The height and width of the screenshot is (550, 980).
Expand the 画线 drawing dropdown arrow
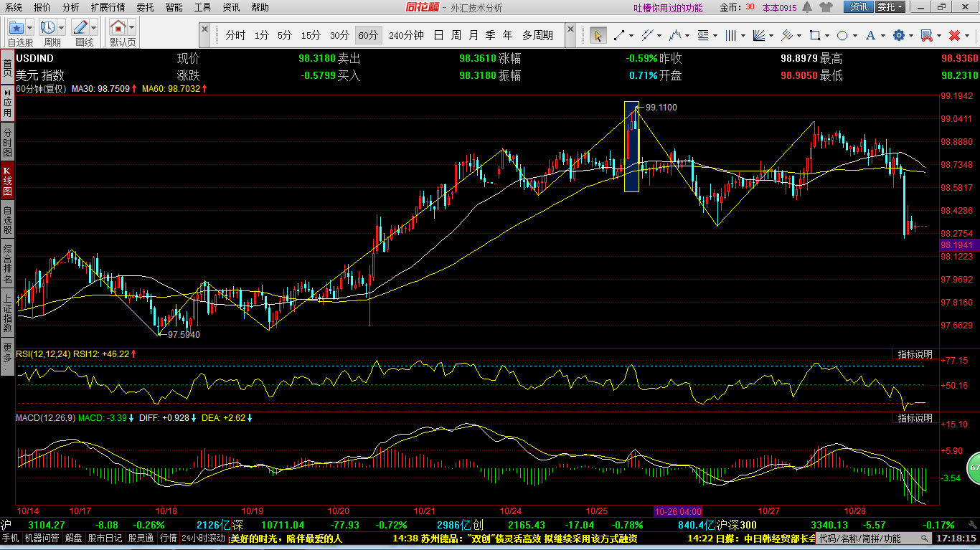(x=95, y=27)
